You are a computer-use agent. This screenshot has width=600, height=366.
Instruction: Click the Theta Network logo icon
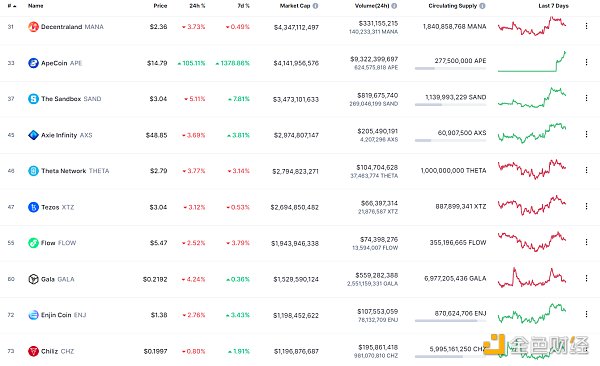pyautogui.click(x=33, y=171)
